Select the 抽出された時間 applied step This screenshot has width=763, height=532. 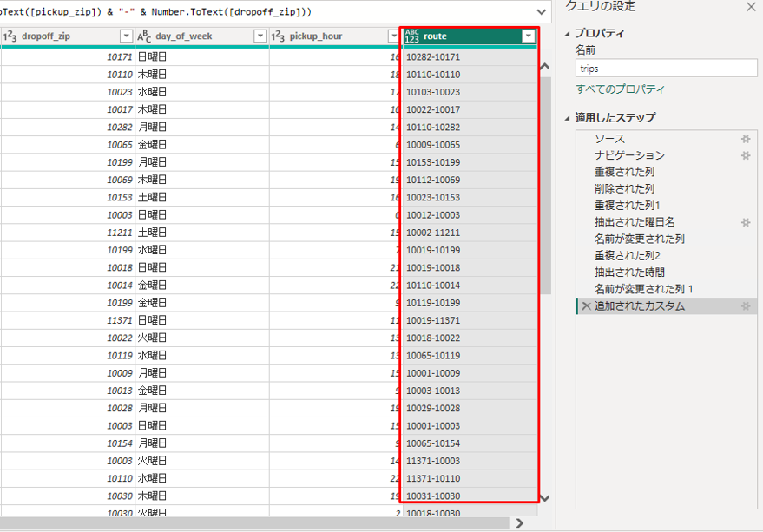pos(624,273)
